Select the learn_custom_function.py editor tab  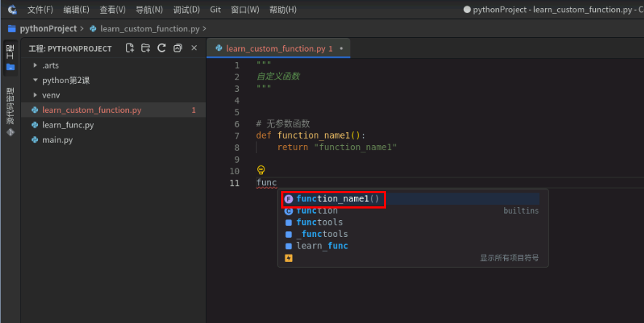tap(275, 49)
